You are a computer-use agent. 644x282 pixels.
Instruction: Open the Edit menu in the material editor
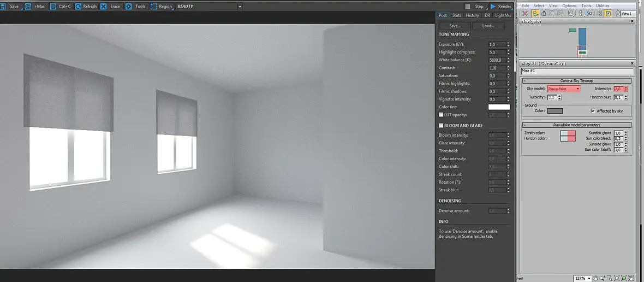(x=526, y=6)
